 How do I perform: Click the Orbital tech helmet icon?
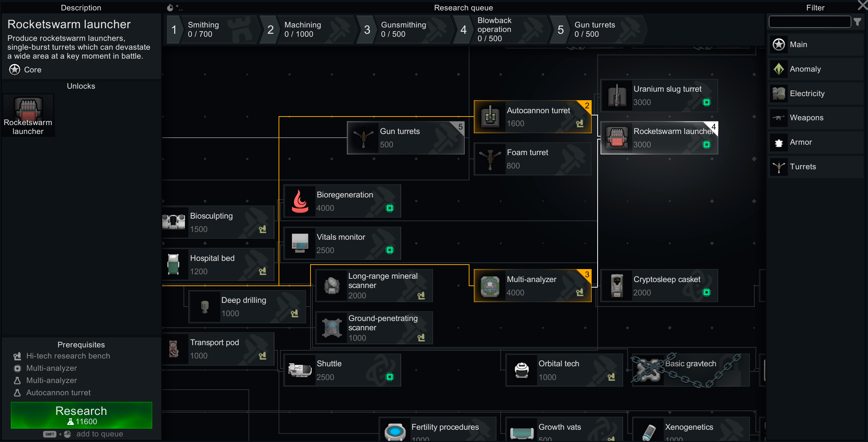pos(522,370)
